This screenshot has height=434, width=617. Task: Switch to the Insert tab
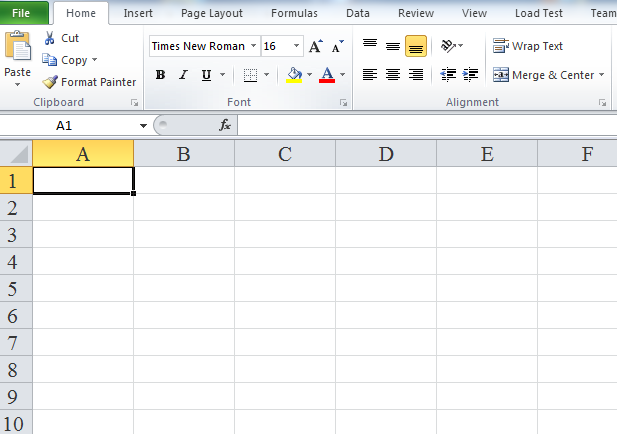coord(138,14)
